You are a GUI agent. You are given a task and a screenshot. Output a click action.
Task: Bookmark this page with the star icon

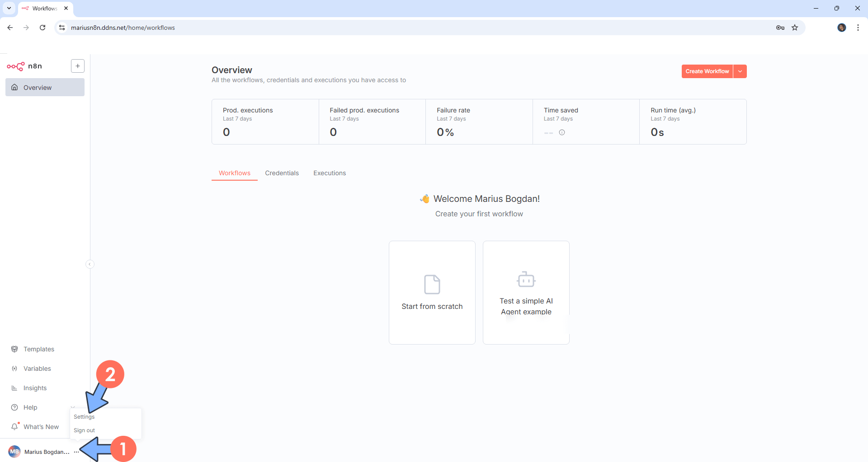(795, 28)
